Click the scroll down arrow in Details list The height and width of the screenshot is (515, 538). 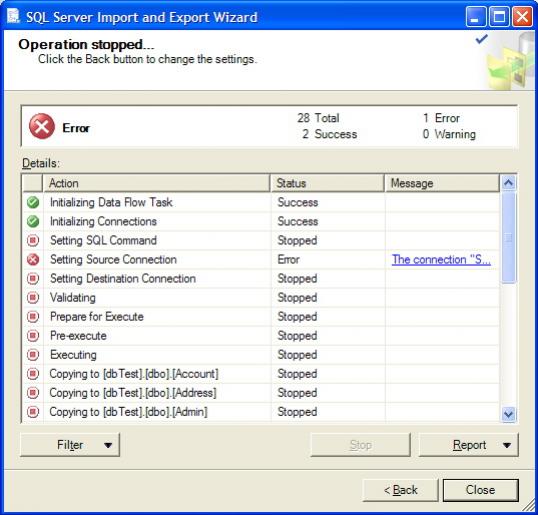[x=508, y=414]
